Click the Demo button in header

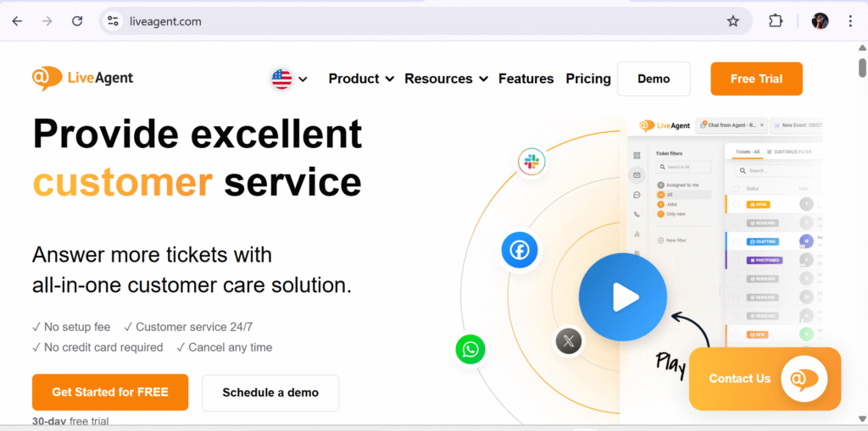click(x=654, y=79)
